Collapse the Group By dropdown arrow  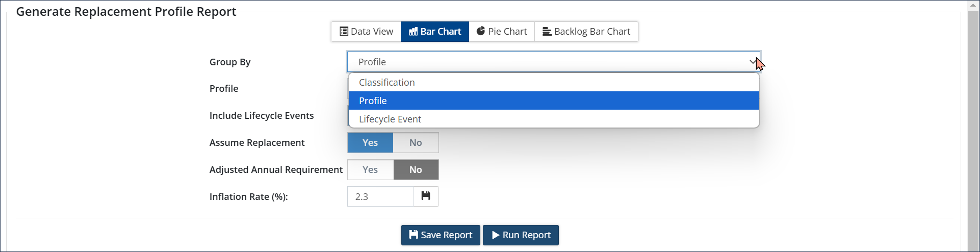click(x=753, y=62)
